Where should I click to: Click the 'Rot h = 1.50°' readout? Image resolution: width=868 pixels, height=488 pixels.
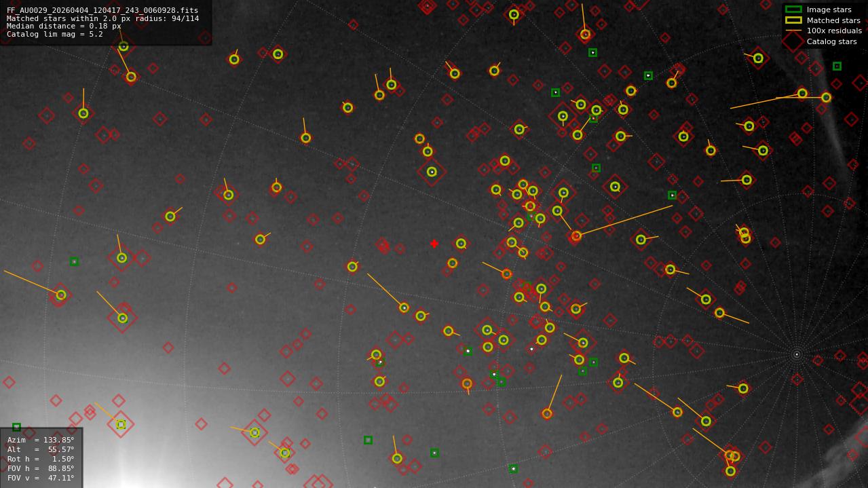(x=41, y=459)
